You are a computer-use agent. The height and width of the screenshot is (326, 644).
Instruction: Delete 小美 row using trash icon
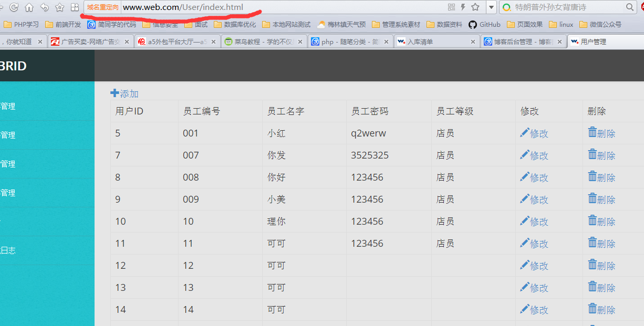point(601,199)
